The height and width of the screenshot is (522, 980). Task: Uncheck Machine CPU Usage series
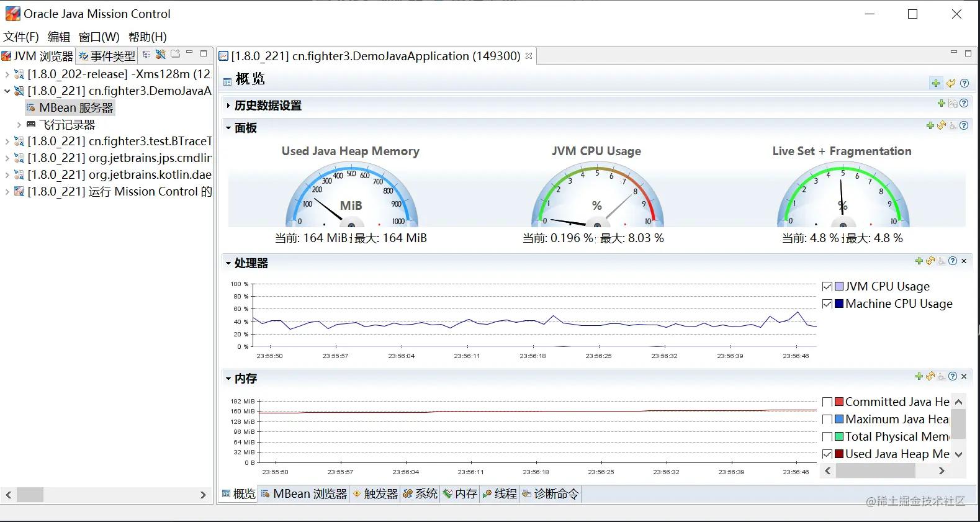(827, 304)
